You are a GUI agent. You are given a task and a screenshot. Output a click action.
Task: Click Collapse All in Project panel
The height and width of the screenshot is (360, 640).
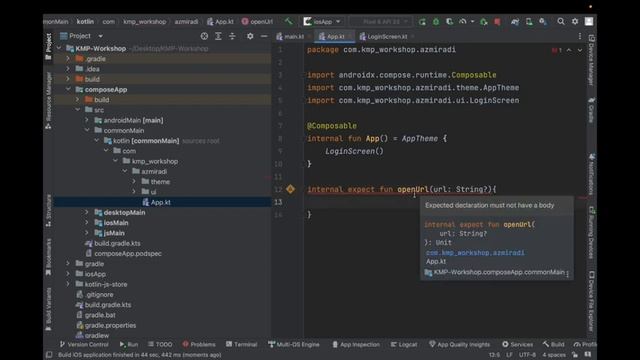pos(232,36)
